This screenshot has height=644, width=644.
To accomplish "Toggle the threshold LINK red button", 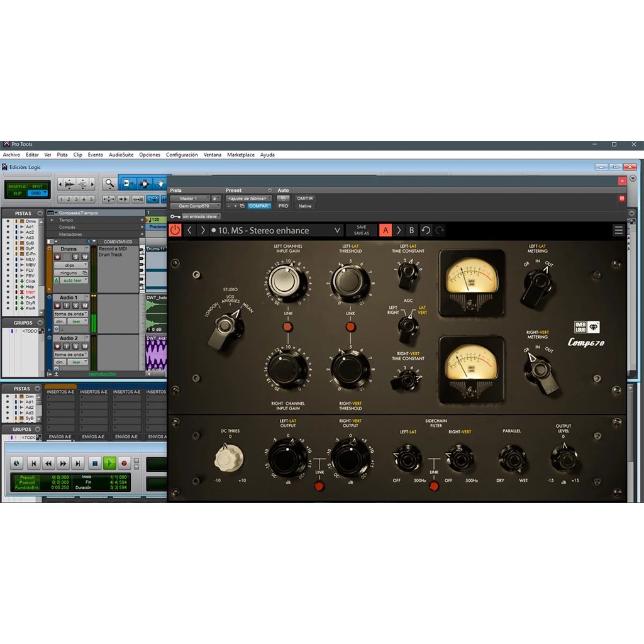I will click(350, 327).
